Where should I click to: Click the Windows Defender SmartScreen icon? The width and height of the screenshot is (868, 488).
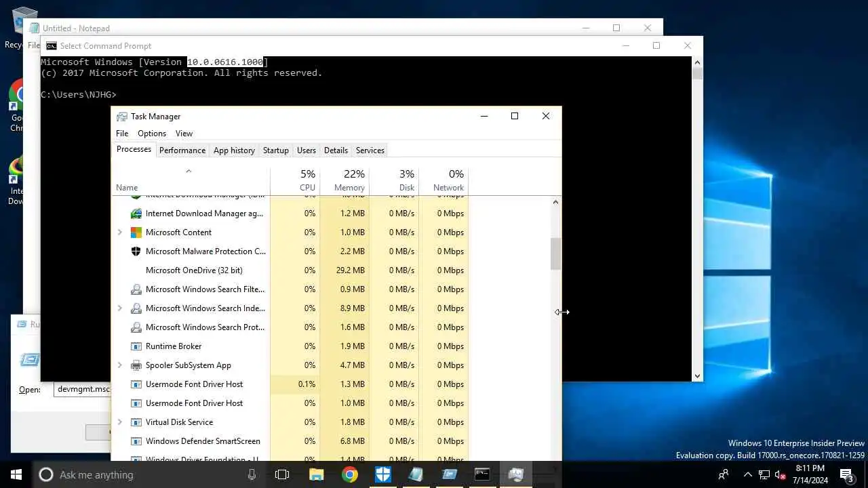pos(136,441)
